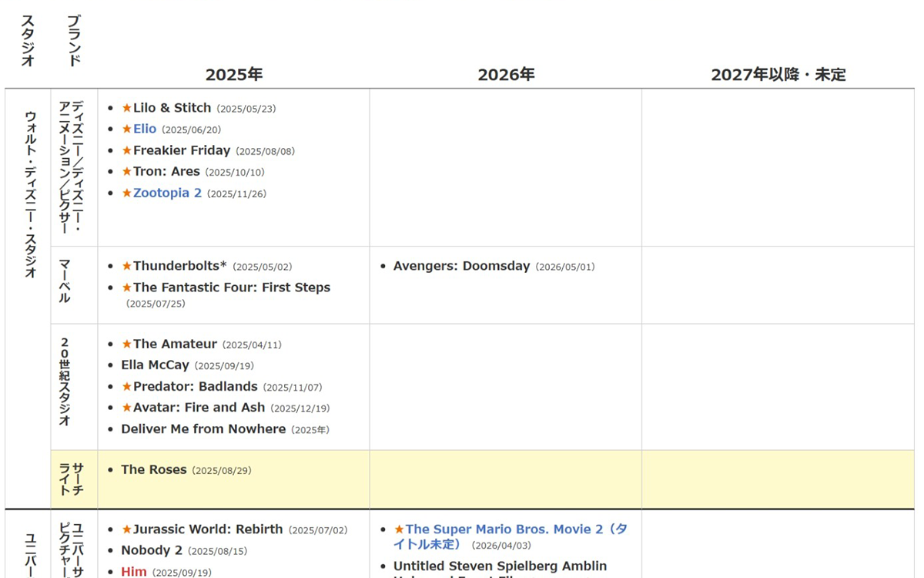
Task: Click the 2027年以降・未定 column header
Action: tap(778, 75)
